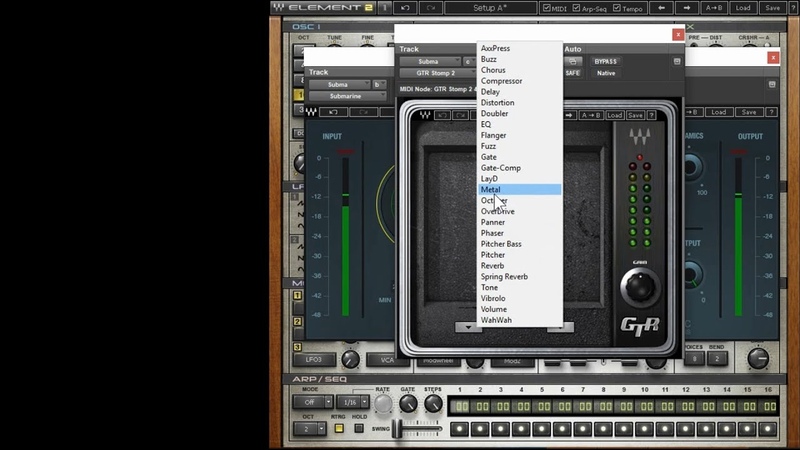Click small menu icon in Submarine window header

[772, 84]
